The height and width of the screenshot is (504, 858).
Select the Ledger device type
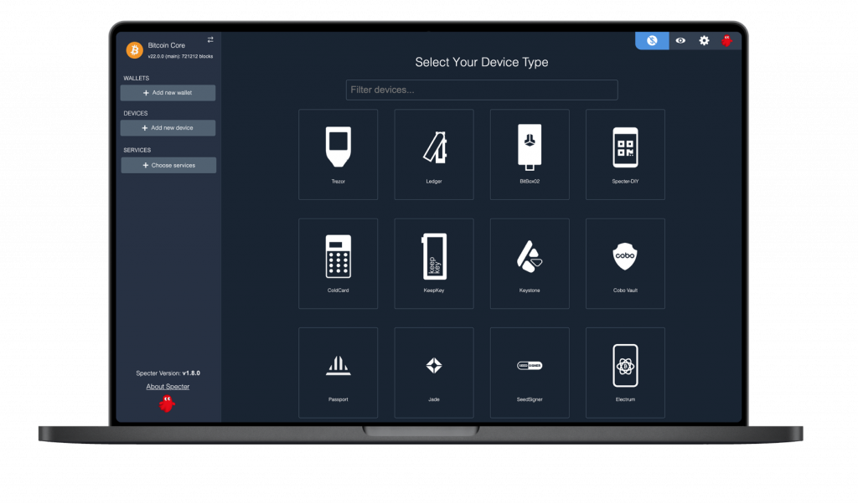(433, 154)
